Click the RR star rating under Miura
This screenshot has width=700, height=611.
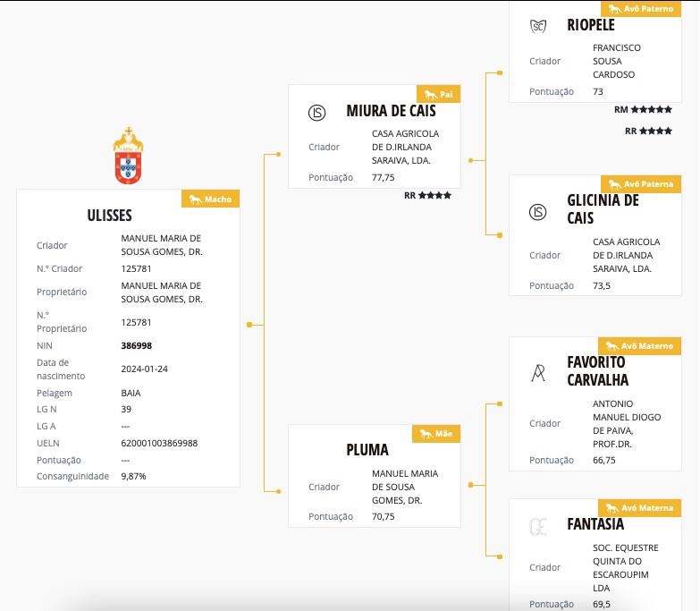click(427, 195)
